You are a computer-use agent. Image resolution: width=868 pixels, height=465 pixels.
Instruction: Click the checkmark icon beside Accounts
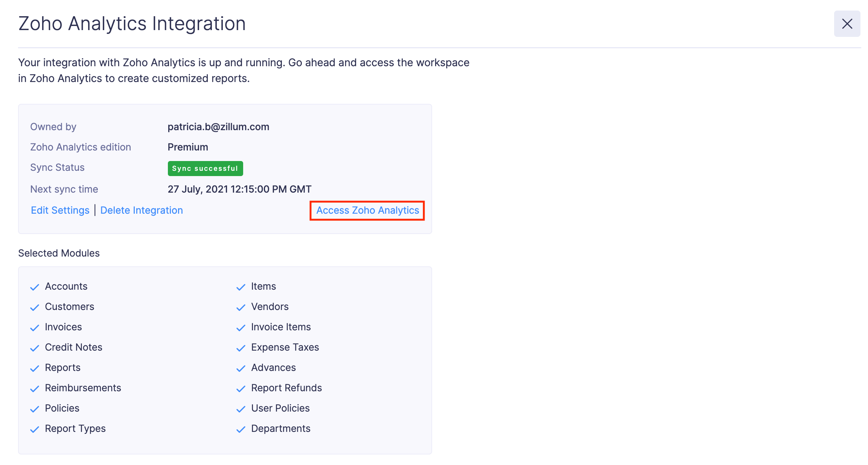pos(34,287)
